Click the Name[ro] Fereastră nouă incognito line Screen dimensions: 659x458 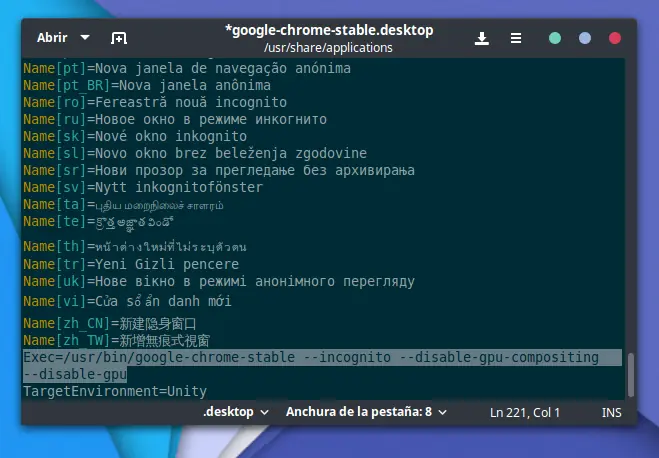155,102
